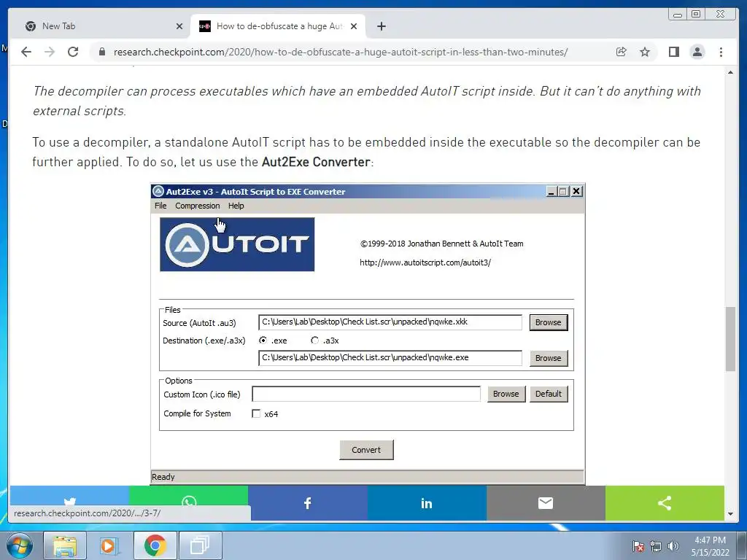Open the Windows Start menu
The image size is (747, 560).
coord(20,545)
